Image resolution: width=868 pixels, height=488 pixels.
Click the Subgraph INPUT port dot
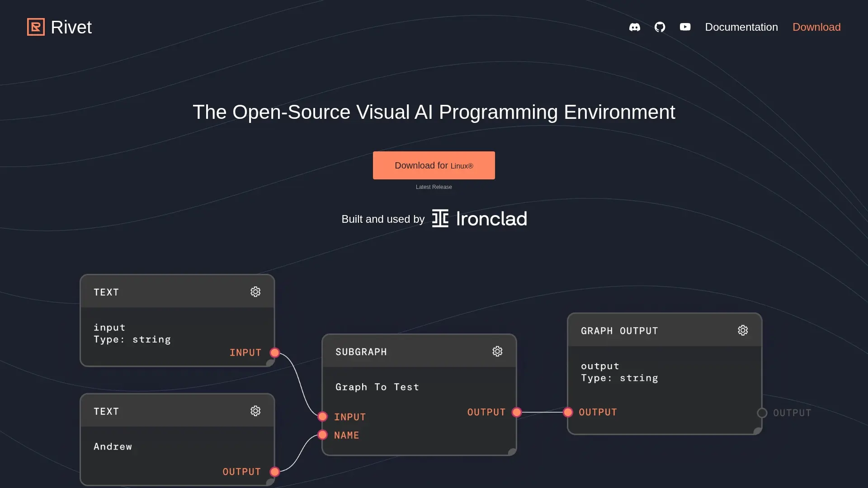tap(322, 417)
